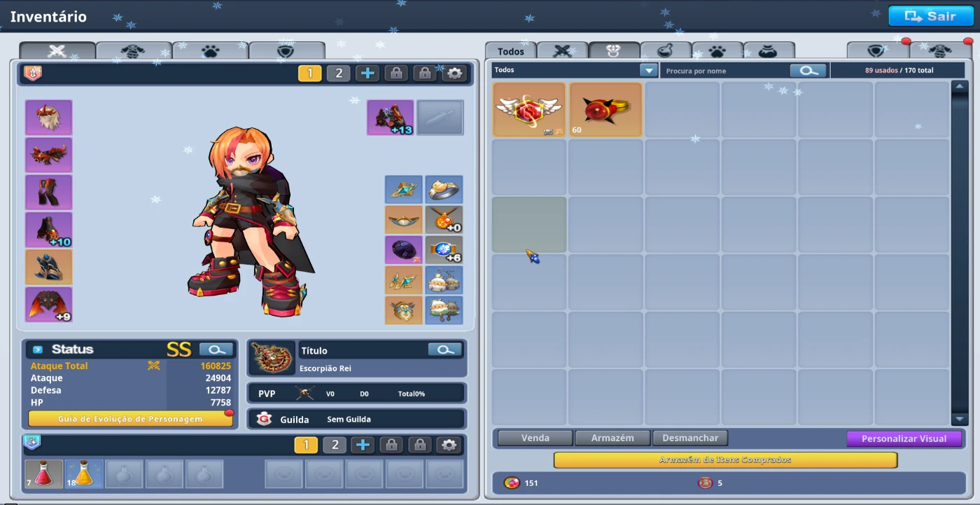Viewport: 980px width, 505px height.
Task: Click the Desmanchar button
Action: [690, 438]
